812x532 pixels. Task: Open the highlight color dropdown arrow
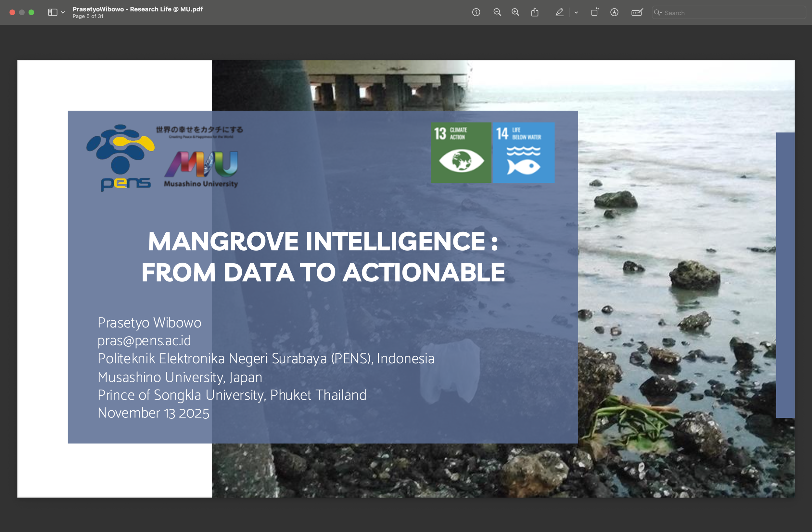pyautogui.click(x=576, y=13)
